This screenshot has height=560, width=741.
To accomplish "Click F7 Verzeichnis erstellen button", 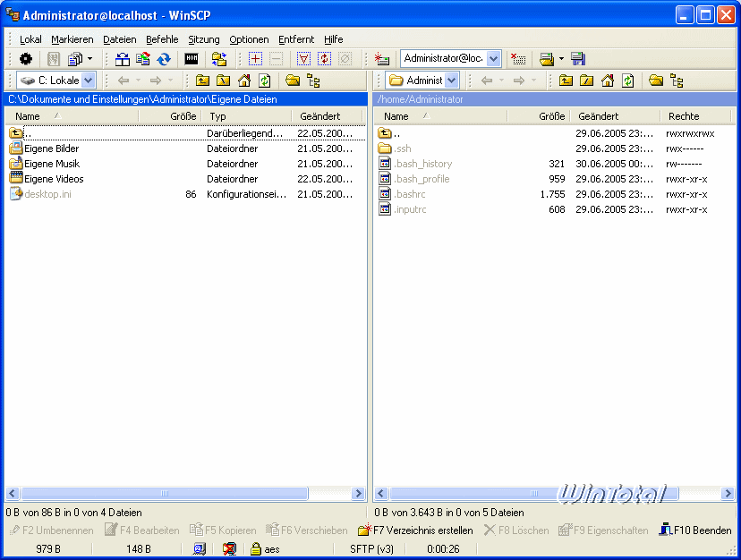I will point(415,530).
